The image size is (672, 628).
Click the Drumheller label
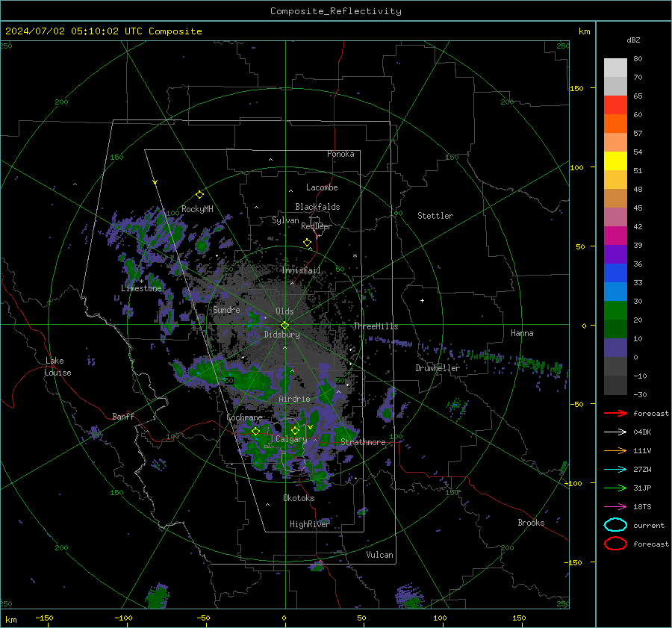[x=438, y=368]
